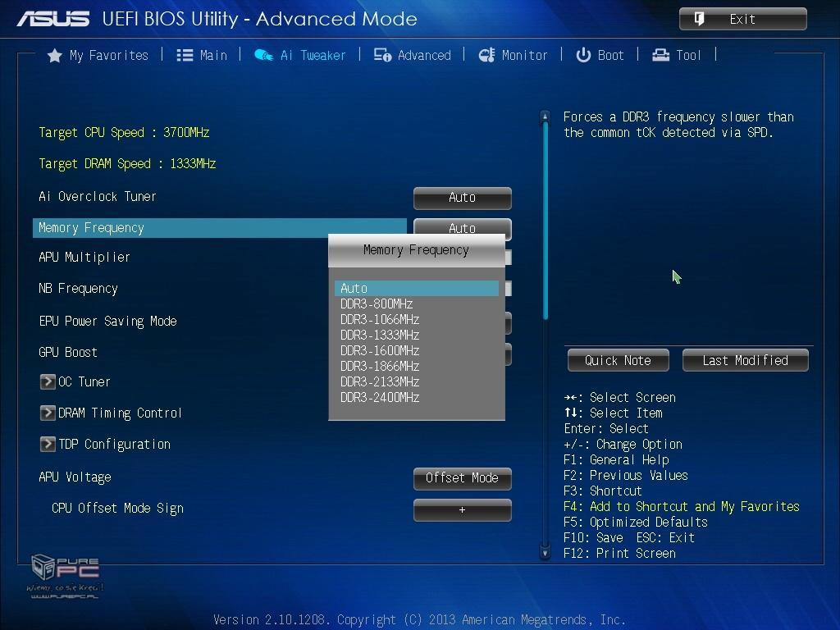Go to the Advanced tab
This screenshot has height=630, width=840.
(412, 55)
